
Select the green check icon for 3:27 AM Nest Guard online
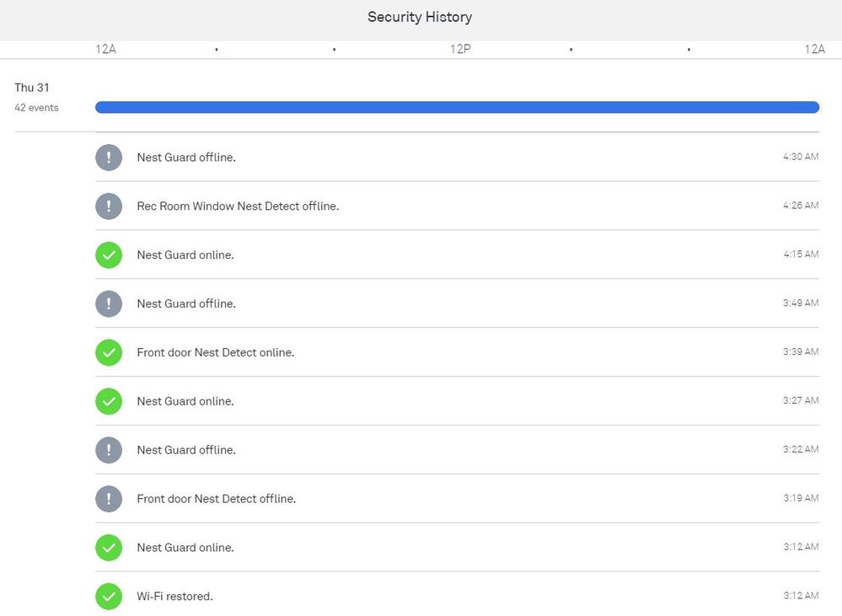click(109, 402)
